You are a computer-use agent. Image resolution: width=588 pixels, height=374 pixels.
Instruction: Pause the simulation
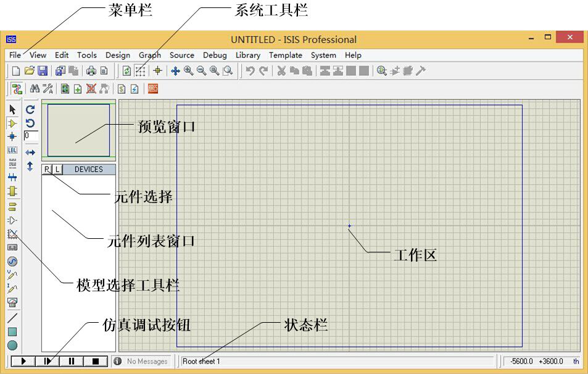coord(71,361)
